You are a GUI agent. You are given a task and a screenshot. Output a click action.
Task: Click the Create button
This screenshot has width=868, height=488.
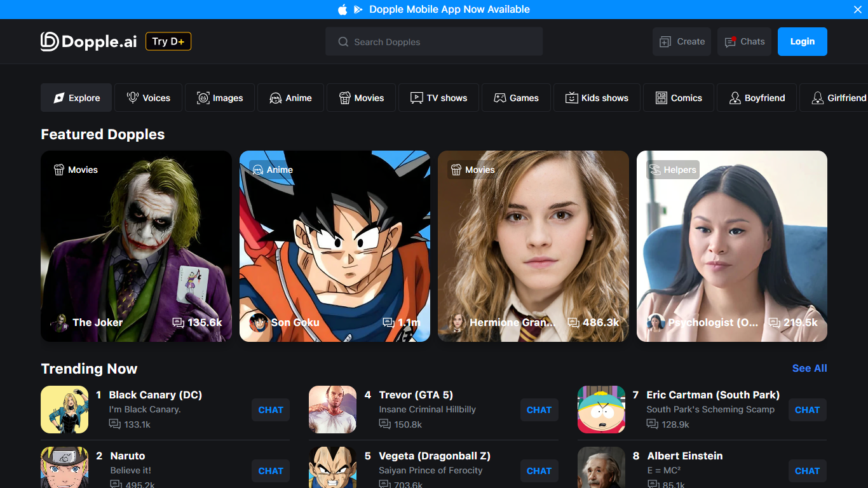tap(682, 41)
